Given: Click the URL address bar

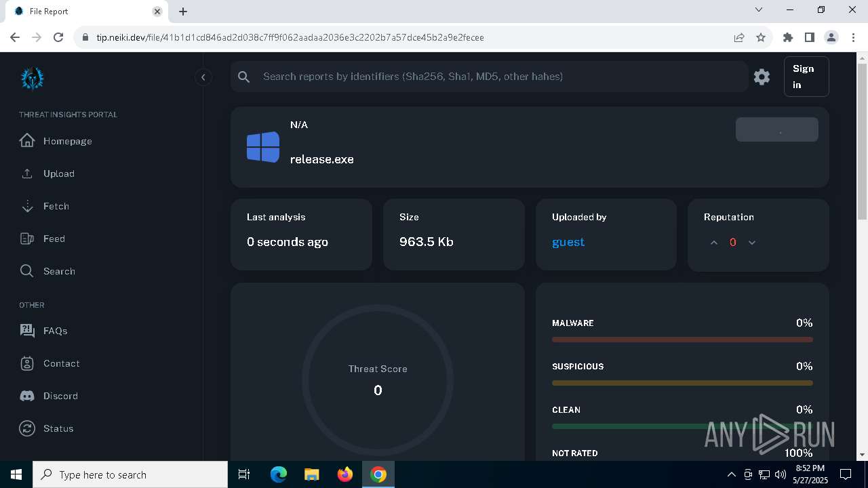Looking at the screenshot, I should pyautogui.click(x=407, y=37).
